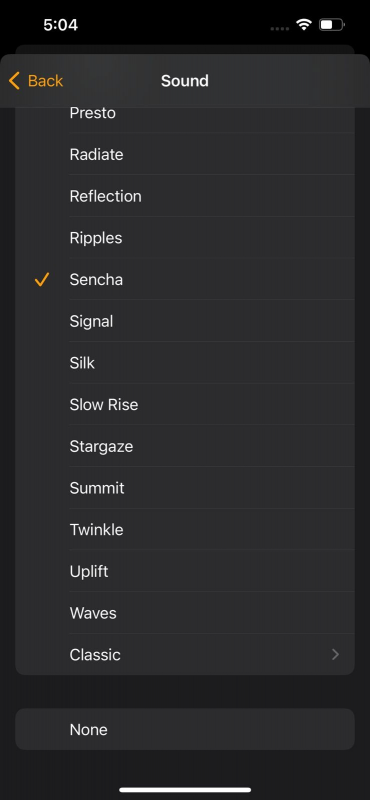Tap the orange Back chevron icon
Viewport: 370px width, 800px height.
click(x=14, y=81)
